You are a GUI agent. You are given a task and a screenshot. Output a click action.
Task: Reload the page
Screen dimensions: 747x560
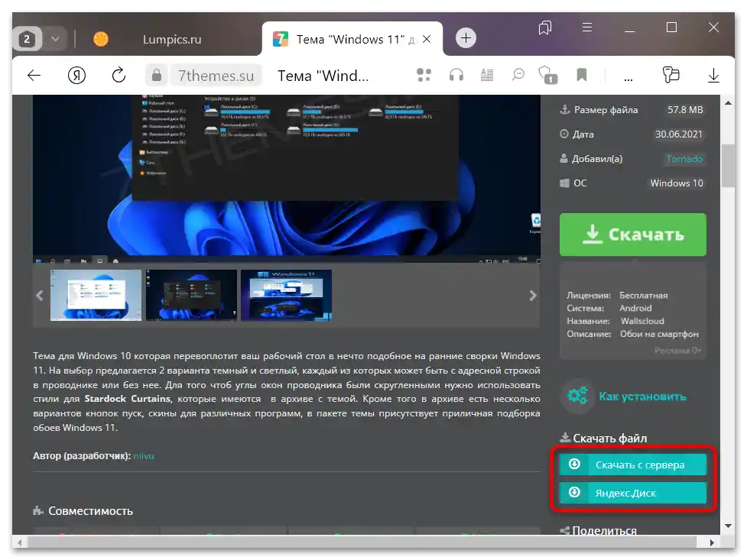tap(119, 75)
